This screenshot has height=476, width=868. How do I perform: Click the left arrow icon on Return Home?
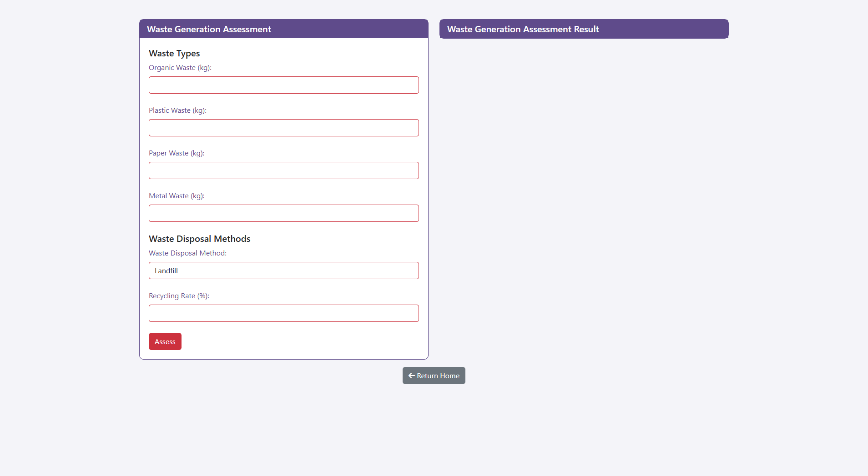tap(411, 376)
